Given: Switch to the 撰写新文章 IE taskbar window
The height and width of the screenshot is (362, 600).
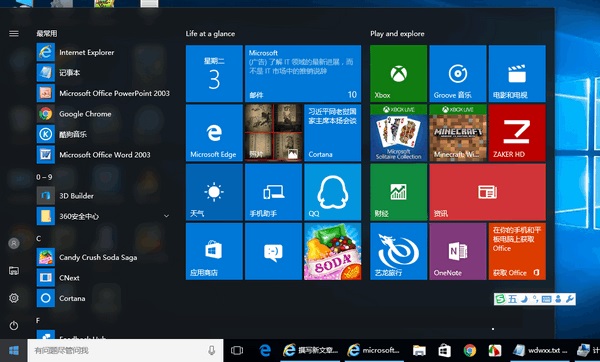Looking at the screenshot, I should [x=310, y=351].
